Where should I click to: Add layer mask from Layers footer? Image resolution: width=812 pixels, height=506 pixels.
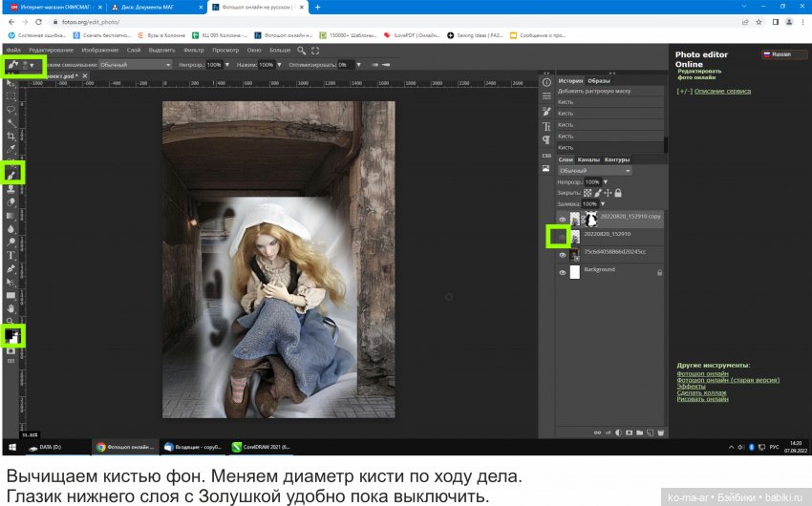pos(629,432)
